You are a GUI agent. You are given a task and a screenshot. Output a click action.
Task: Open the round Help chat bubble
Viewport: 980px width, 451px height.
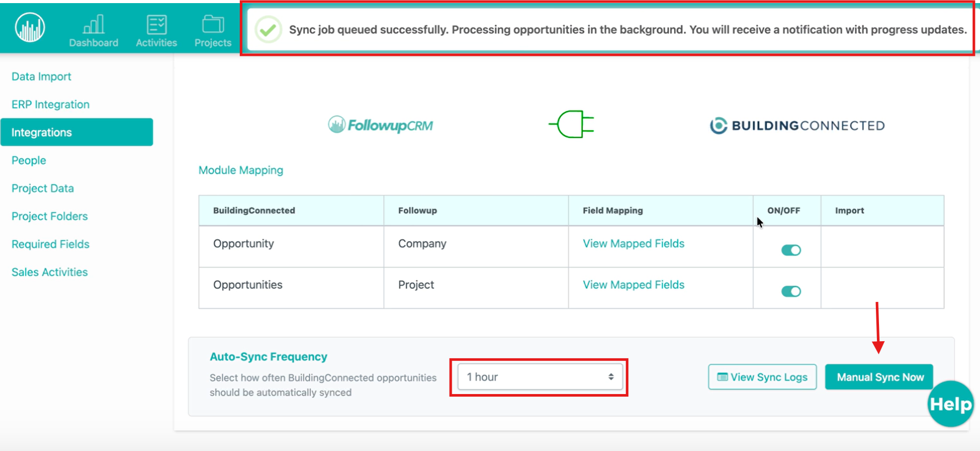point(950,404)
